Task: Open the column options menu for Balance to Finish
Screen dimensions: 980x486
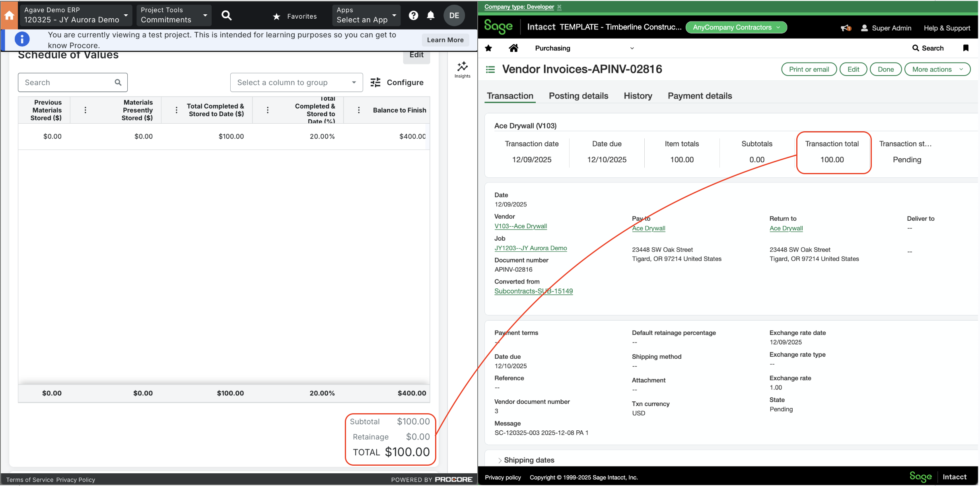Action: point(359,110)
